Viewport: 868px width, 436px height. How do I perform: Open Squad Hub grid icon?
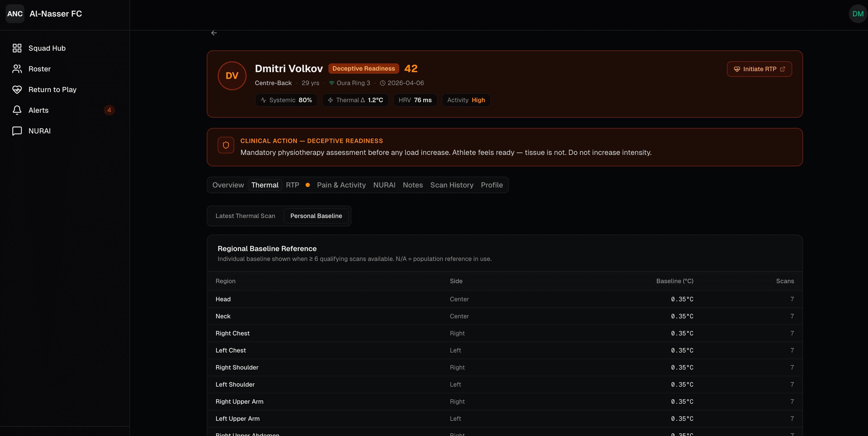point(17,48)
